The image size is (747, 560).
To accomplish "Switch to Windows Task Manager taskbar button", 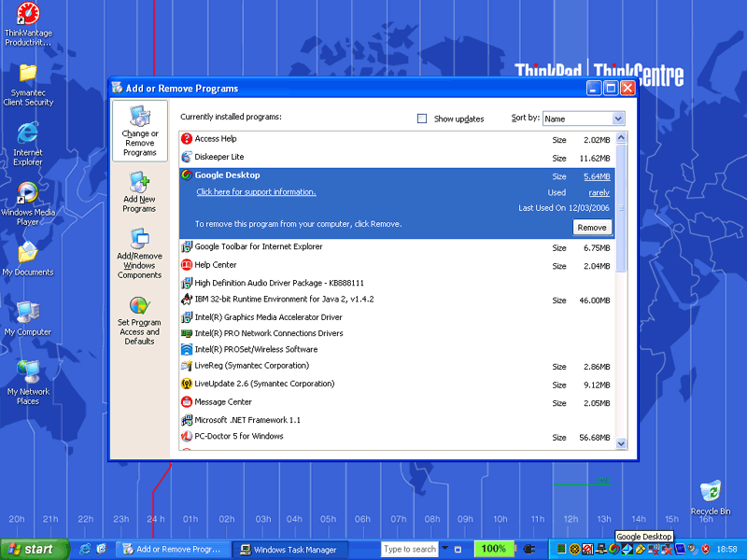I will (291, 550).
